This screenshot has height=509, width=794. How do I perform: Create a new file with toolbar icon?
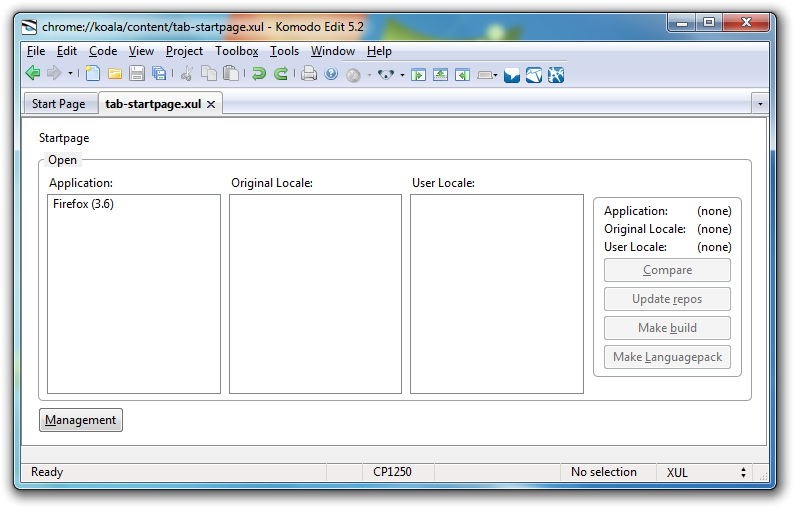pyautogui.click(x=93, y=74)
